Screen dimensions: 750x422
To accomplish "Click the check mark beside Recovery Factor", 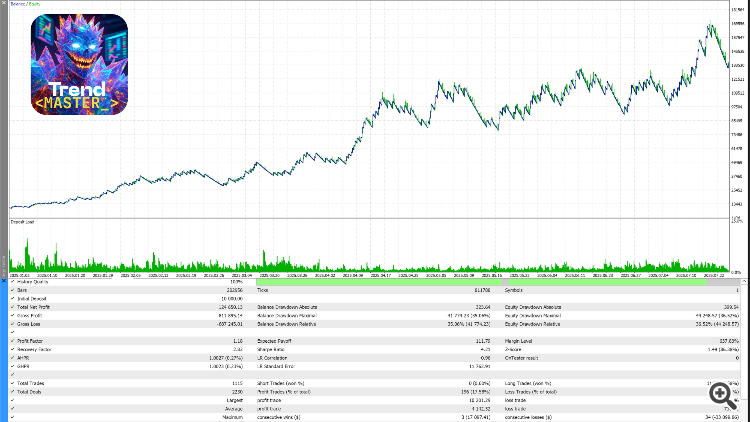I will [12, 349].
